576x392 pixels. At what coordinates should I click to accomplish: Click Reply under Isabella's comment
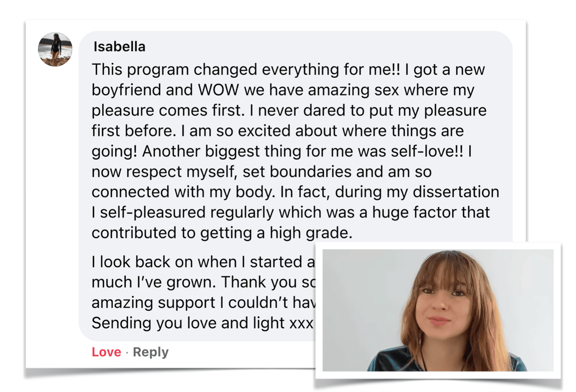coord(151,352)
